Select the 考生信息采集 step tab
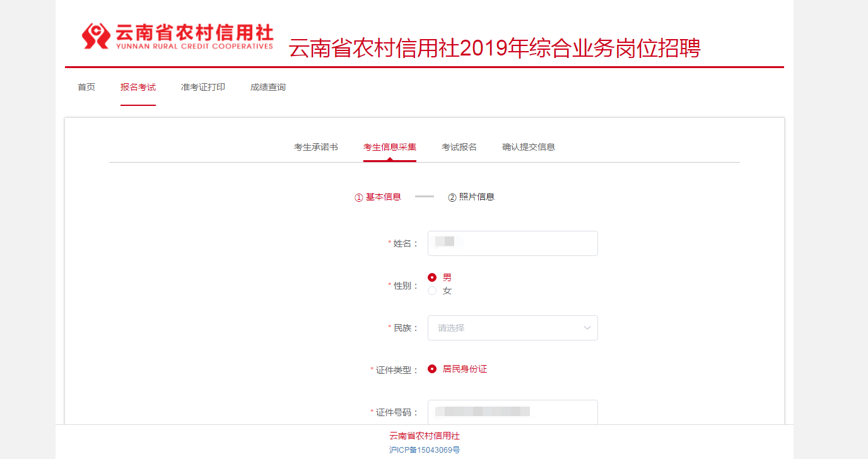This screenshot has height=459, width=868. coord(390,148)
